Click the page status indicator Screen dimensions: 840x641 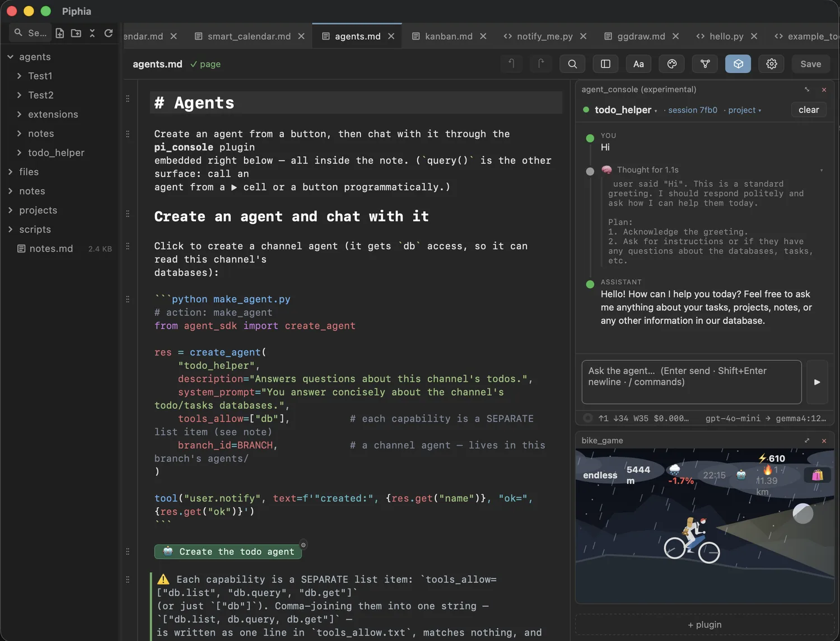[x=206, y=64]
